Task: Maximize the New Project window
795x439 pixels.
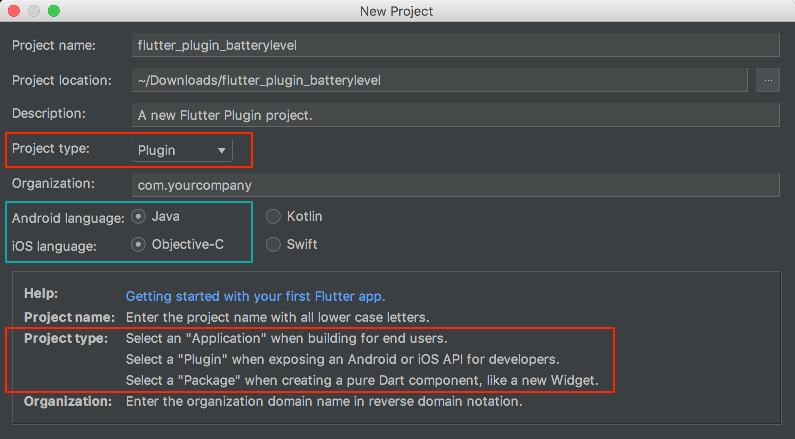Action: tap(54, 11)
